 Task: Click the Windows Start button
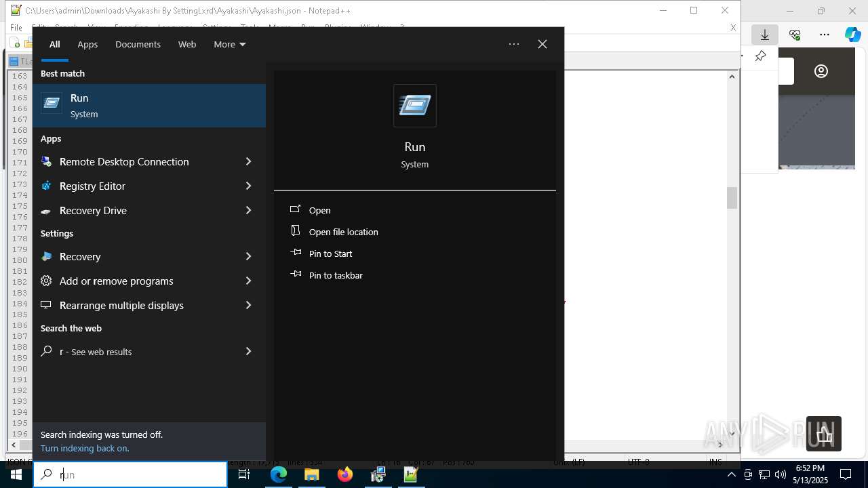coord(16,474)
